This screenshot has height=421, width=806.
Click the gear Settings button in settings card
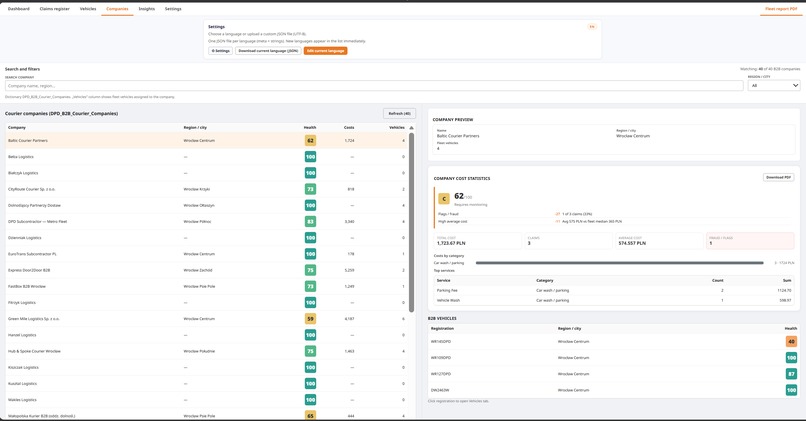[221, 51]
